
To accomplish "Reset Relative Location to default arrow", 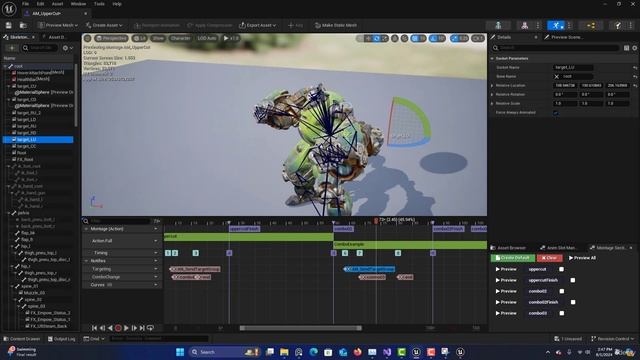I will pos(635,86).
